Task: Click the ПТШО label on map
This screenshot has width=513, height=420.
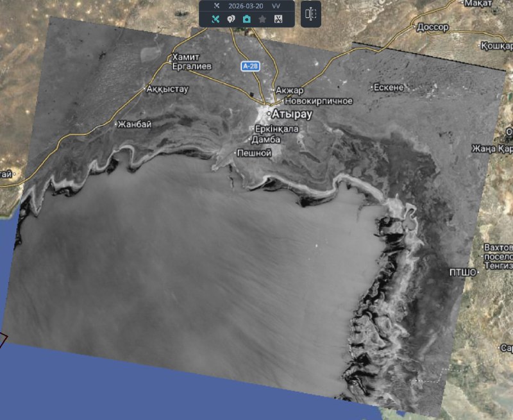Action: point(462,273)
